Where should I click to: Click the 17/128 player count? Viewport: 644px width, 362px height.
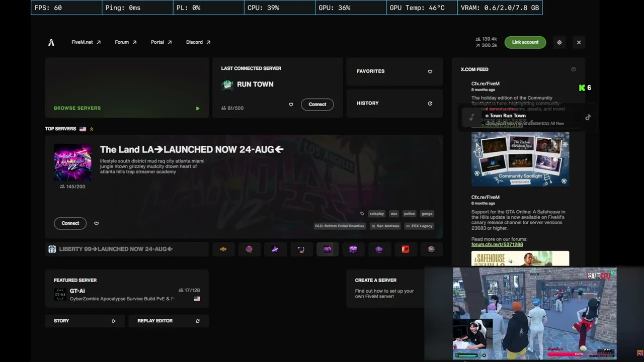click(x=189, y=290)
